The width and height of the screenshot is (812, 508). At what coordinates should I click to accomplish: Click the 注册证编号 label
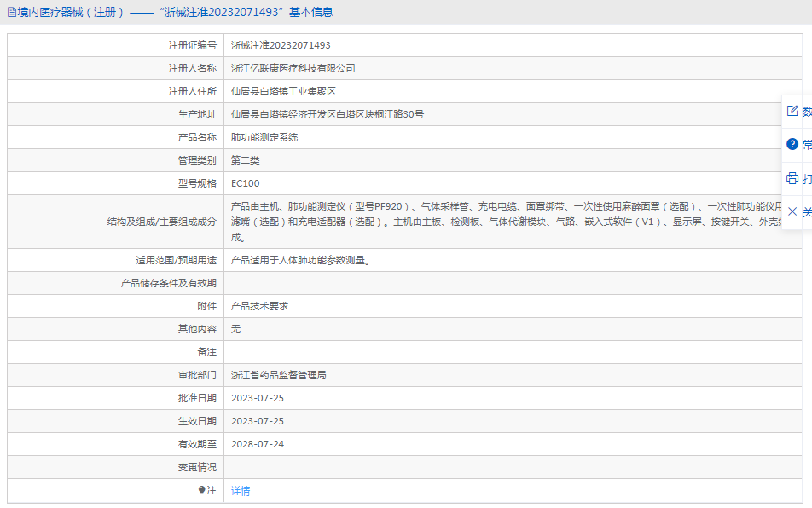pyautogui.click(x=192, y=45)
